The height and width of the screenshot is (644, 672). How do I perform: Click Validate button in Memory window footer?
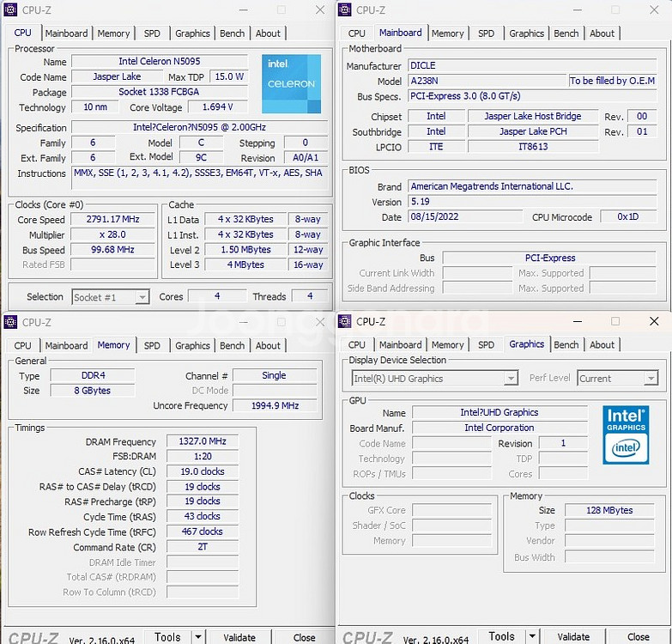point(239,637)
